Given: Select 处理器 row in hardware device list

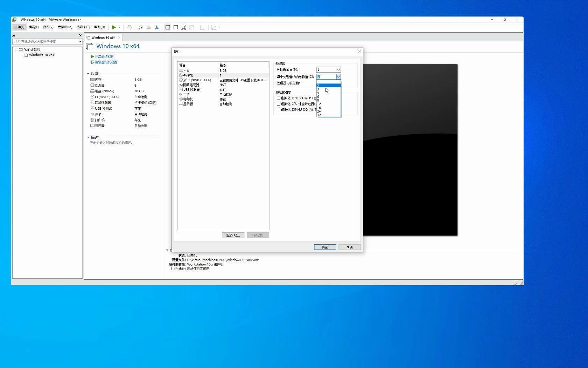Looking at the screenshot, I should (223, 75).
